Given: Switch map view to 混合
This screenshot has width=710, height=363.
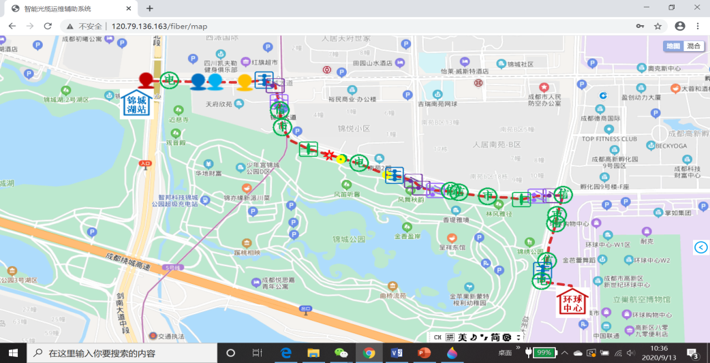Looking at the screenshot, I should (694, 46).
